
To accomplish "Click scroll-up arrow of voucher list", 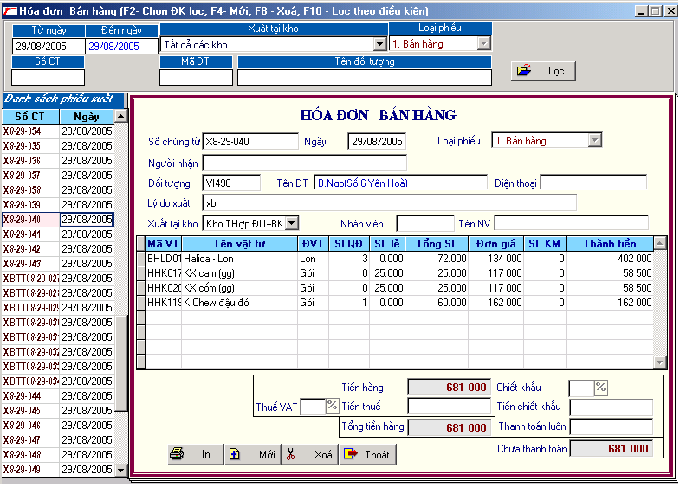I will click(121, 116).
